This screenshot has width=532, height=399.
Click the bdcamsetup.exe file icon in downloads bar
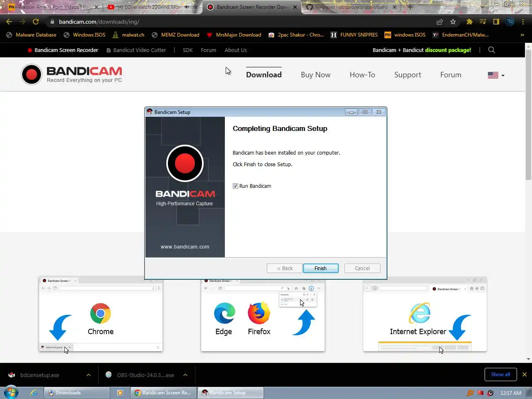[x=12, y=374]
